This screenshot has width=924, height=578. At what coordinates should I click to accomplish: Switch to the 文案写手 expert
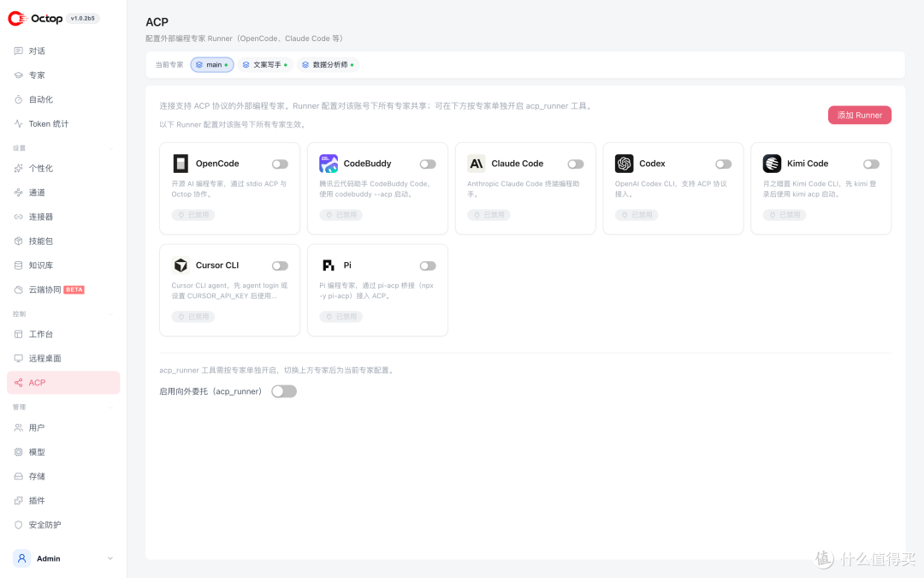[265, 65]
